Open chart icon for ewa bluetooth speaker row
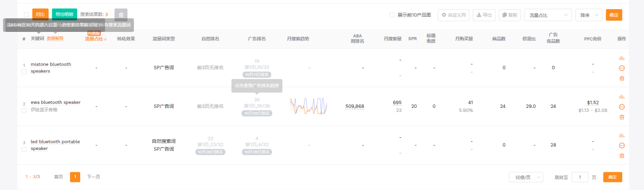The image size is (644, 190). point(622,97)
